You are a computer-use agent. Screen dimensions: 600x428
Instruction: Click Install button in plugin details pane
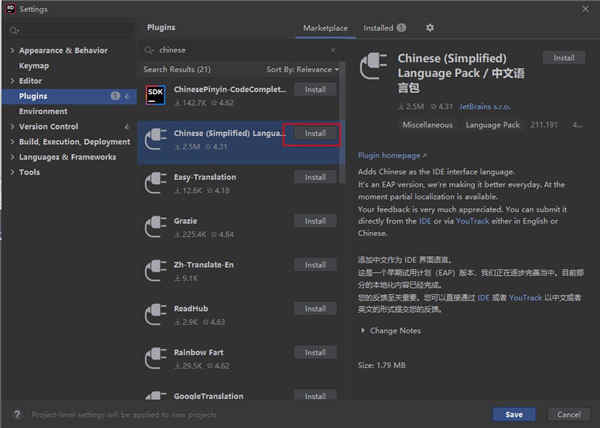564,58
